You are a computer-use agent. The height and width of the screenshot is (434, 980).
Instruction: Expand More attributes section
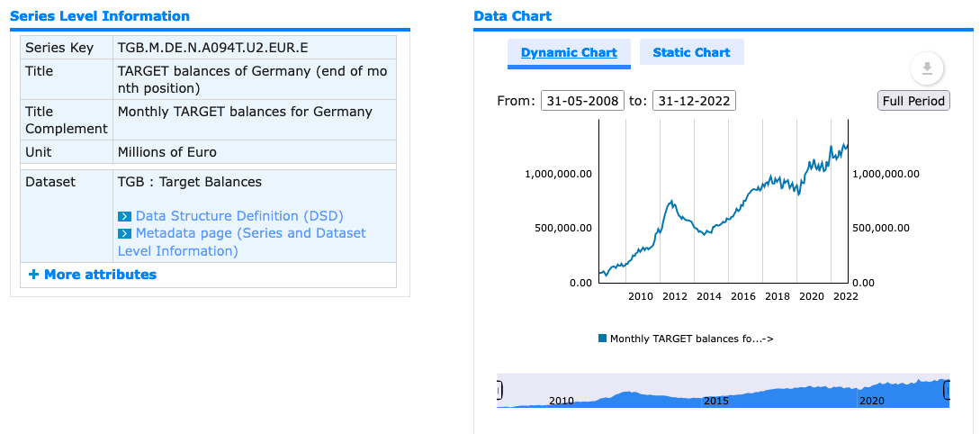point(93,275)
